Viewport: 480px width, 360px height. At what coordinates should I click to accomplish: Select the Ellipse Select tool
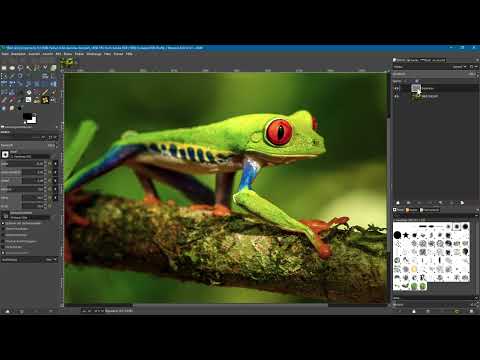[12, 68]
